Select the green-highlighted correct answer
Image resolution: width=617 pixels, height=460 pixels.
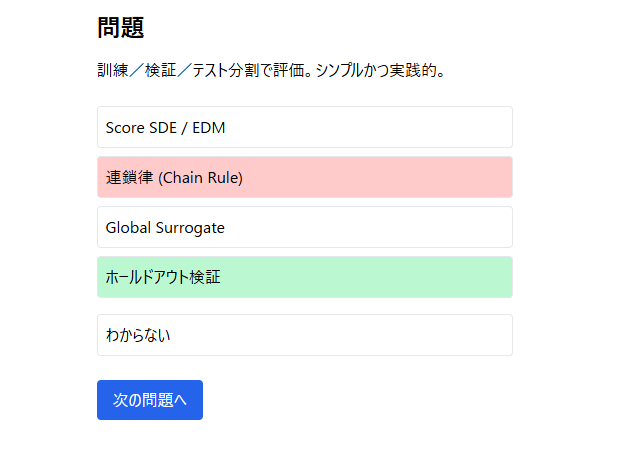(x=304, y=277)
